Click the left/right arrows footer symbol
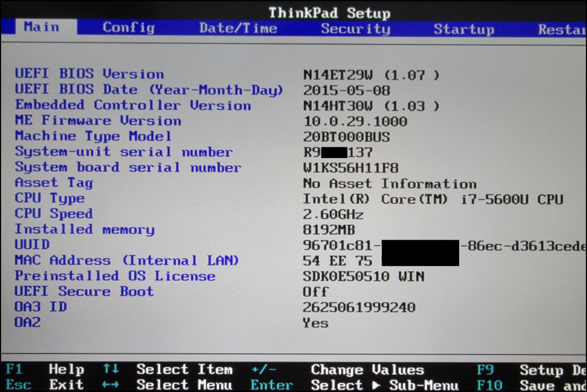The image size is (587, 392). tap(111, 385)
